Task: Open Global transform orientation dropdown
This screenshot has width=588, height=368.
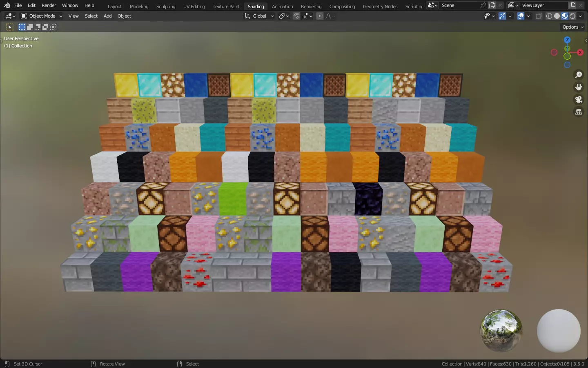Action: pos(259,16)
